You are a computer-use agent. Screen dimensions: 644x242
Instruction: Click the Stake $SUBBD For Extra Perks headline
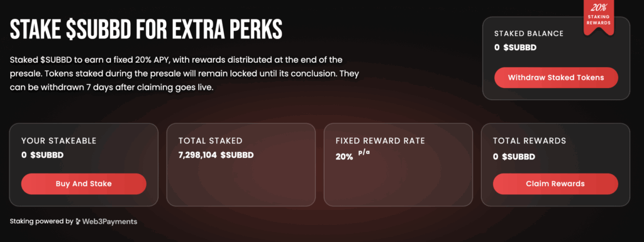pos(146,29)
